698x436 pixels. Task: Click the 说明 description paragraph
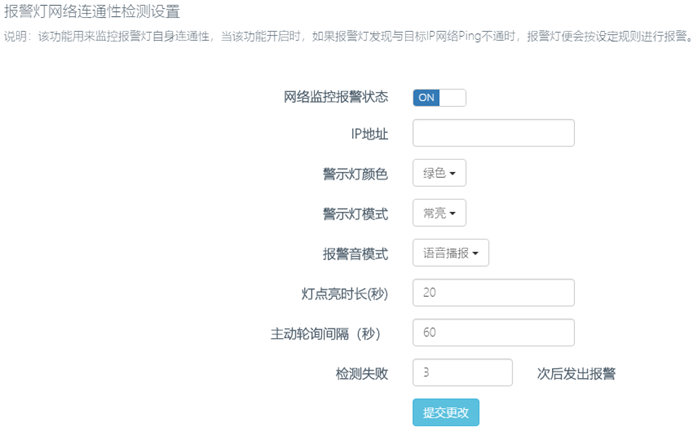coord(349,36)
